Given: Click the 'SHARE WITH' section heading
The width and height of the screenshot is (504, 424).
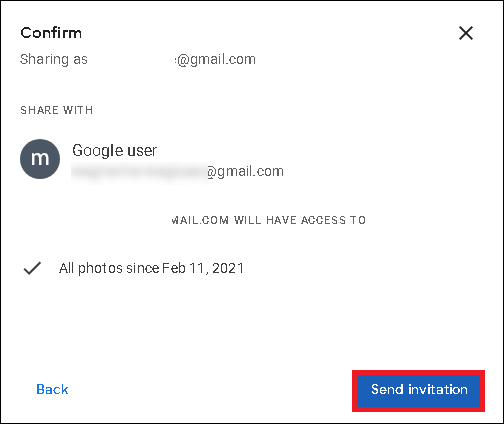Looking at the screenshot, I should [57, 110].
